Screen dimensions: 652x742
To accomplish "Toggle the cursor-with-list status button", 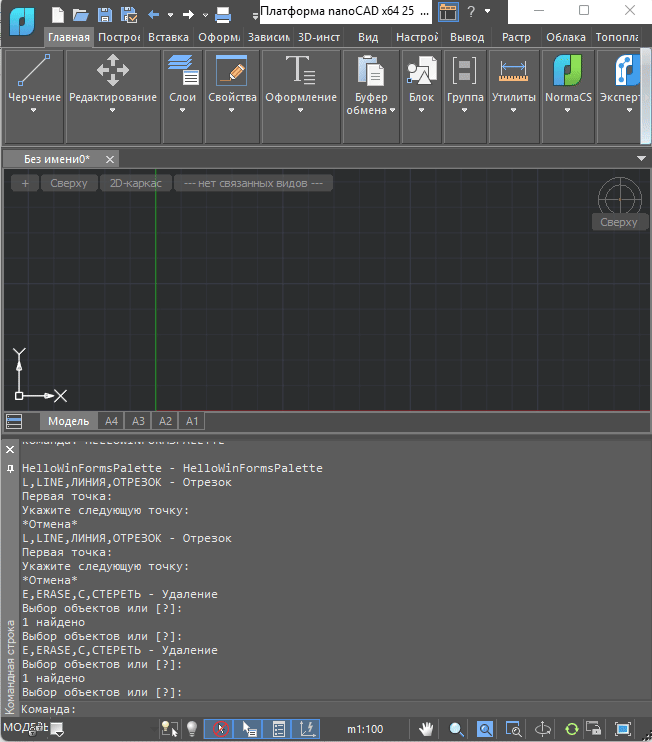I will click(x=249, y=729).
